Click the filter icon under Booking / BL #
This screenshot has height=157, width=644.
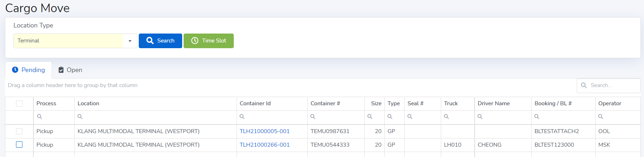[x=537, y=117]
